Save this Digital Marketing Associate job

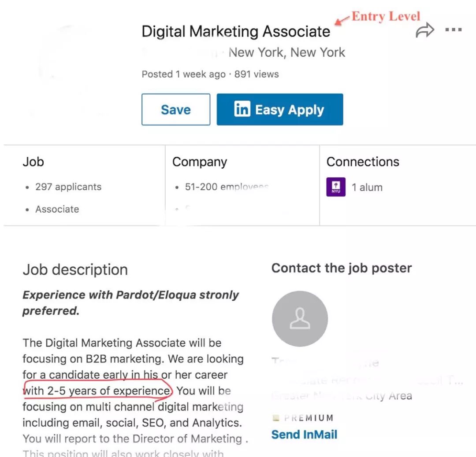(x=176, y=110)
